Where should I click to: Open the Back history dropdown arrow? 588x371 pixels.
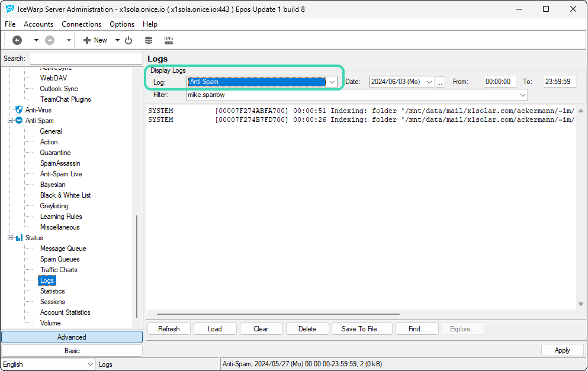pyautogui.click(x=36, y=40)
